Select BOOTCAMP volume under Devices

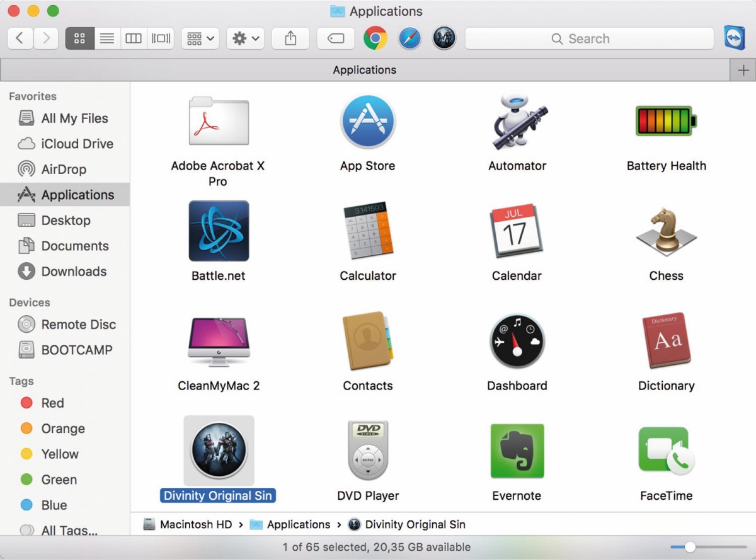point(65,350)
